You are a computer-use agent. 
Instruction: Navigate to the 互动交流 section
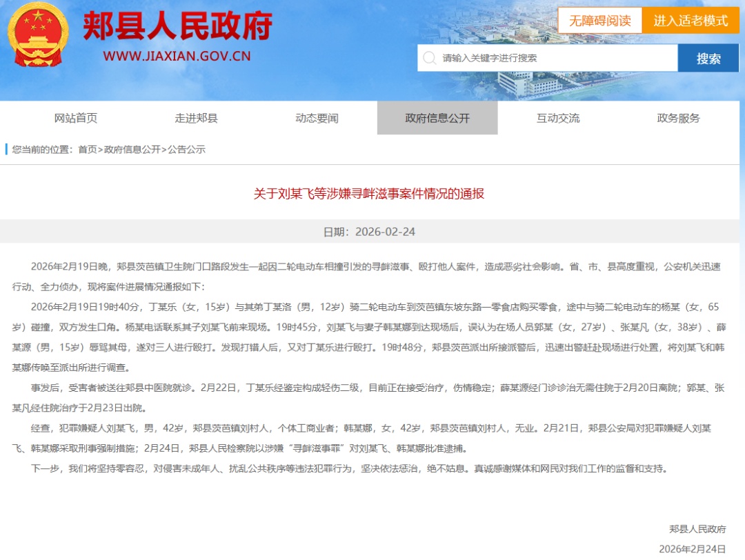pos(558,118)
